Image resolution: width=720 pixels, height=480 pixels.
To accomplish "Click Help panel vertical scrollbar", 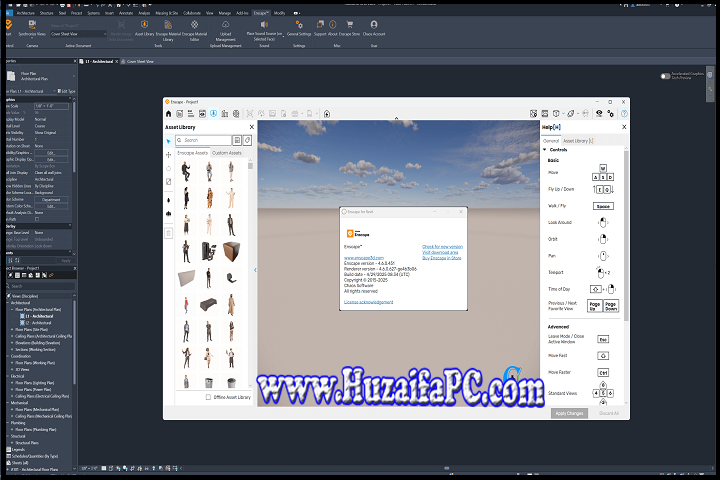I will click(626, 234).
